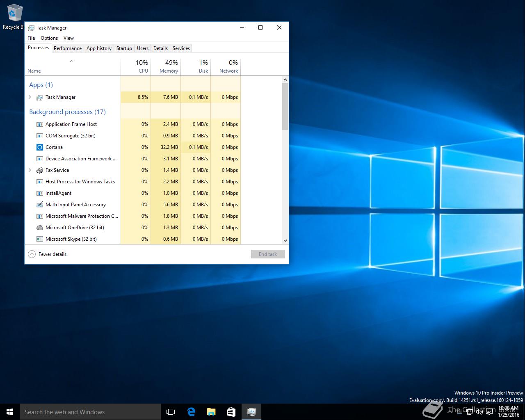
Task: Click the InstallAgent process icon
Action: 40,193
